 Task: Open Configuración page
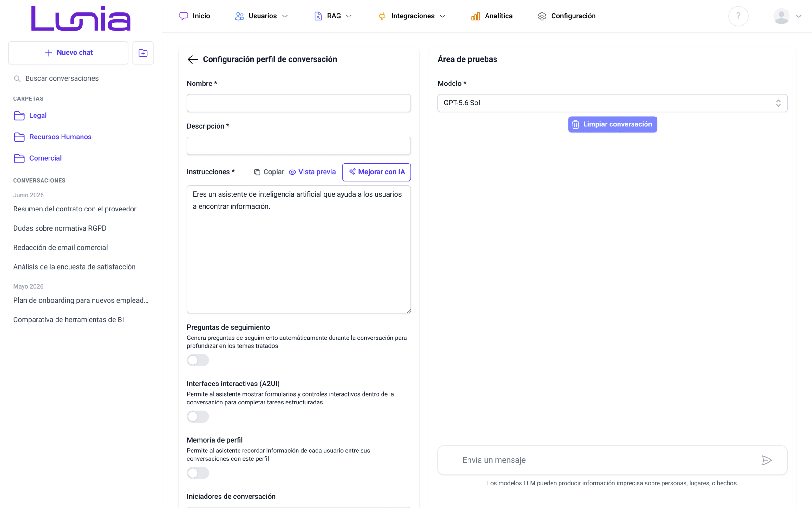click(567, 16)
